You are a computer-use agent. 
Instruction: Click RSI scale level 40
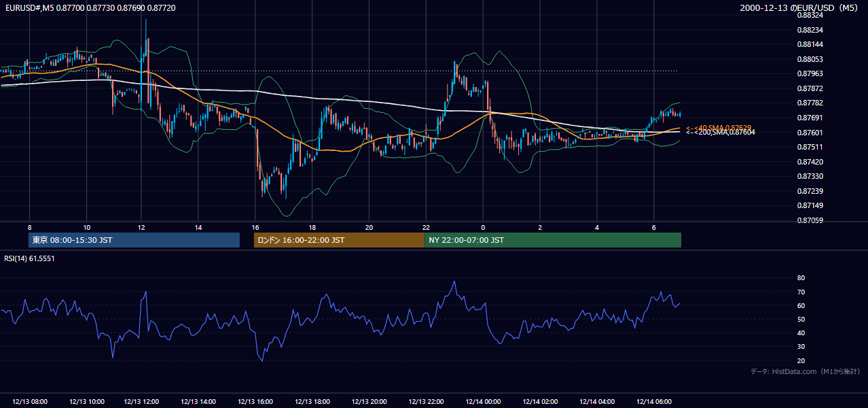(x=801, y=333)
